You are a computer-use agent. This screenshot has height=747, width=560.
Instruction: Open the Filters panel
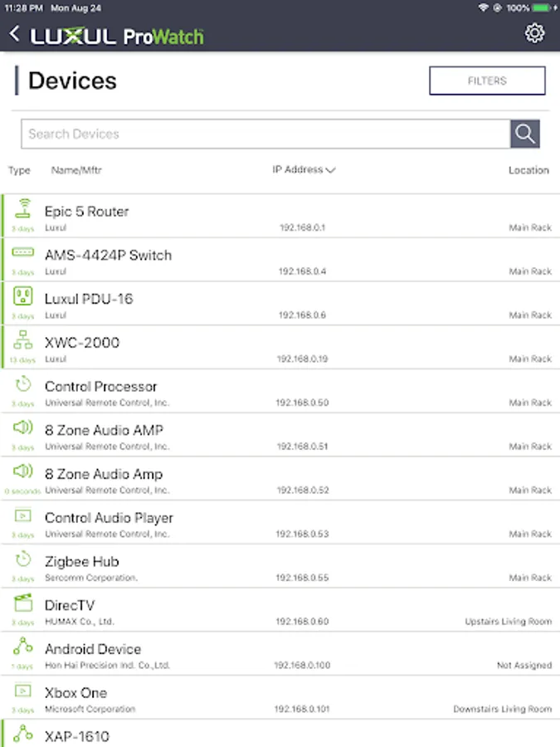pos(487,81)
